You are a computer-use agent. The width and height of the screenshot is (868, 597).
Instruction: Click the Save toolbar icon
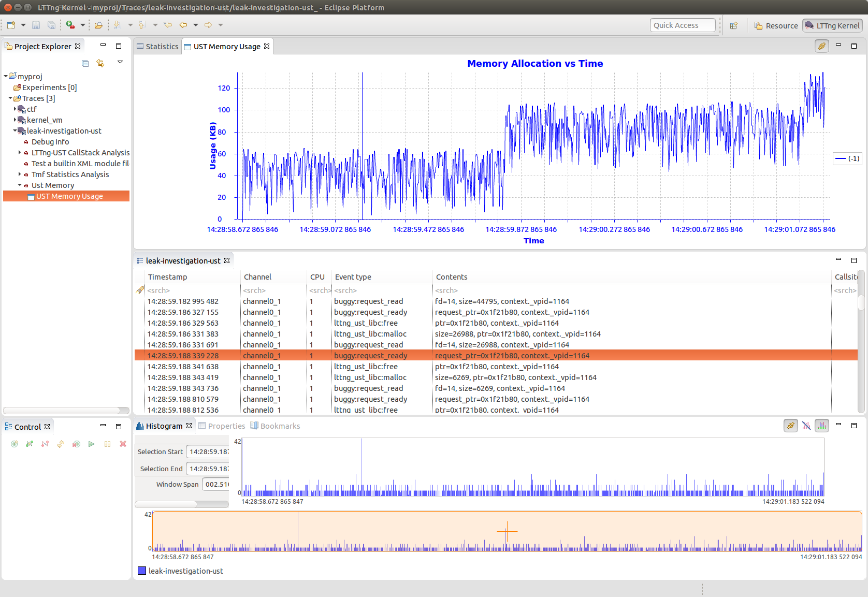[x=36, y=25]
